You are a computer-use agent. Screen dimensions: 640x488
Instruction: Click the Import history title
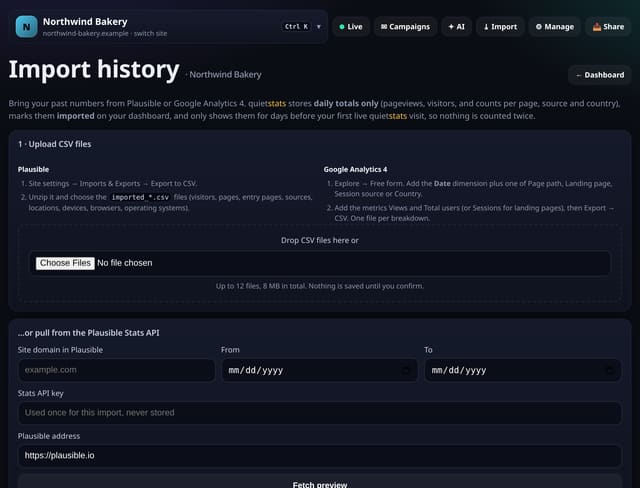94,69
